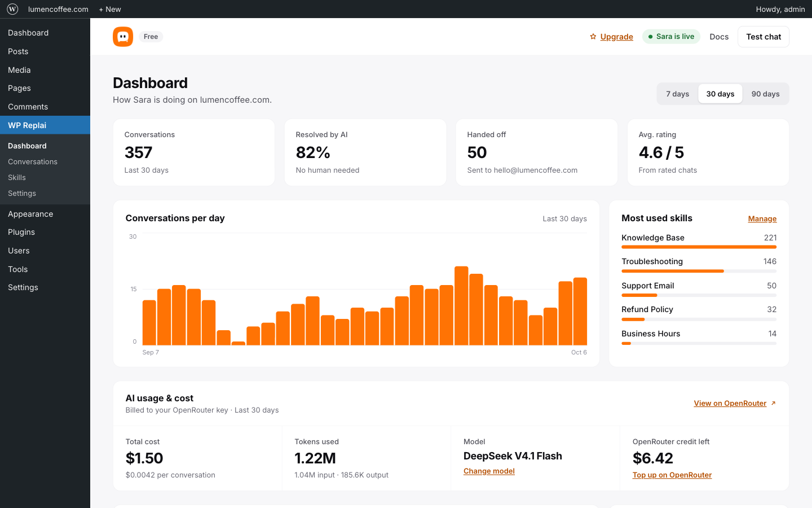Screen dimensions: 812x508
Task: Open the top Dashboard sidebar item
Action: pos(45,33)
